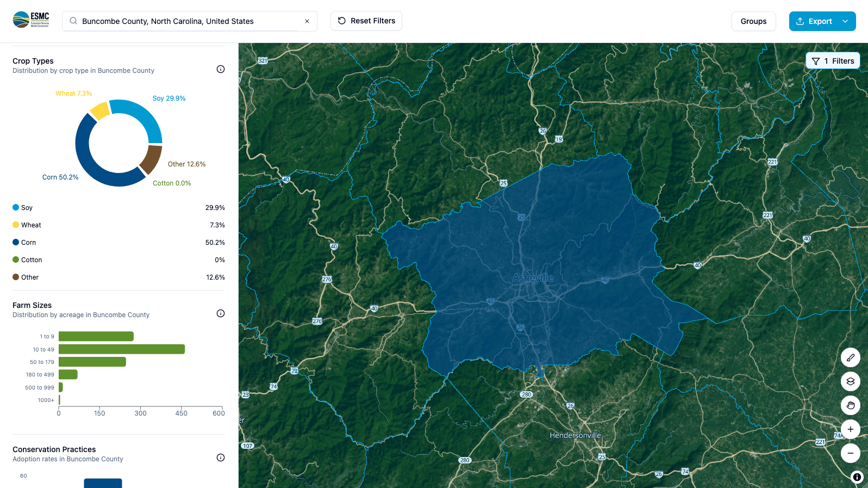Click the 1 to 9 acreage bar
This screenshot has height=488, width=868.
pyautogui.click(x=96, y=336)
